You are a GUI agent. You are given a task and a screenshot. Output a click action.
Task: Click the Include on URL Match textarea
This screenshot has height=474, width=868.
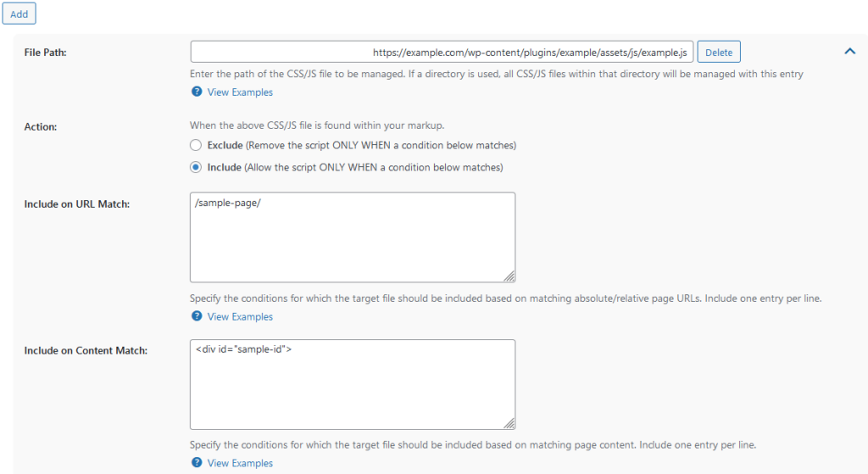tap(352, 246)
